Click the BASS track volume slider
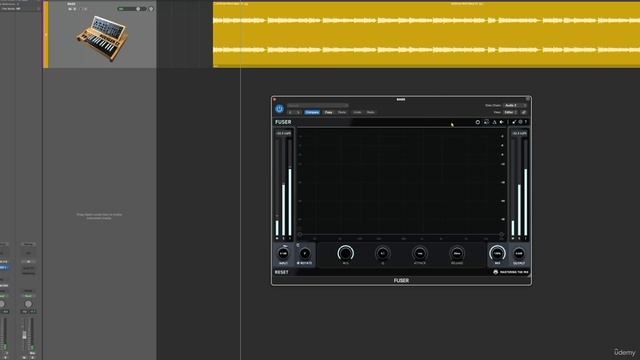The height and width of the screenshot is (360, 640). click(131, 9)
